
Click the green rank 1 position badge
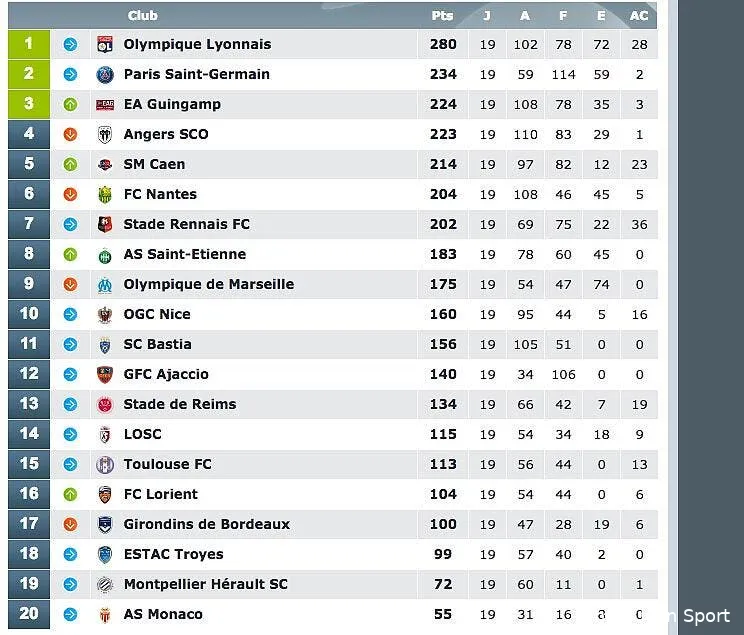click(x=29, y=44)
